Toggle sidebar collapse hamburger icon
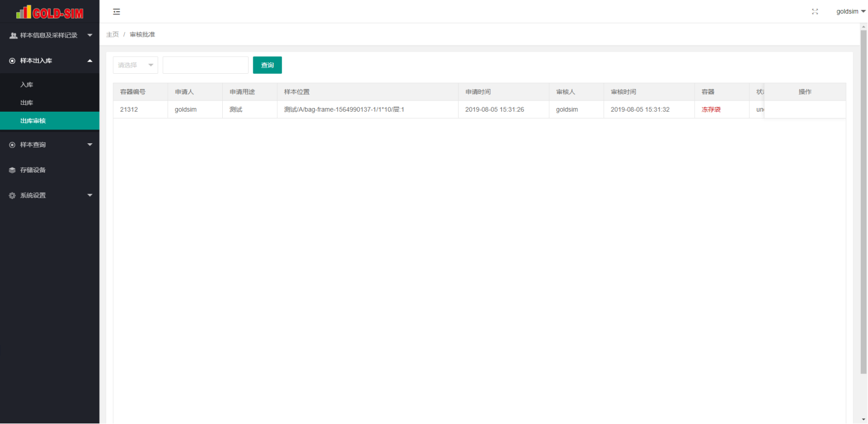 pos(116,12)
